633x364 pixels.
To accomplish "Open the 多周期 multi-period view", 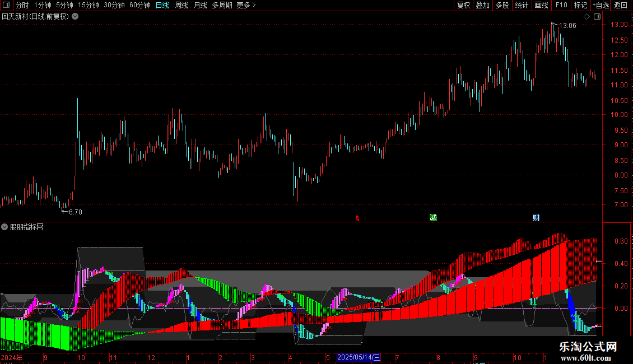I will (x=222, y=5).
